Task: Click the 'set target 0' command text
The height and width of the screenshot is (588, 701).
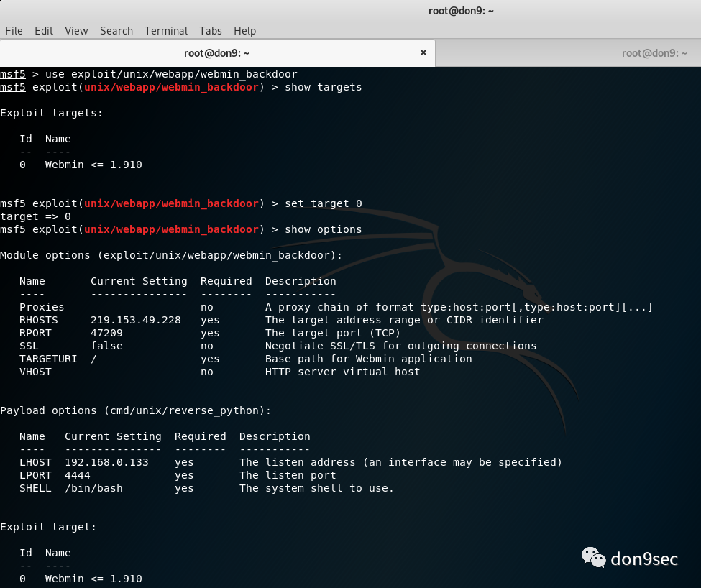Action: [324, 203]
